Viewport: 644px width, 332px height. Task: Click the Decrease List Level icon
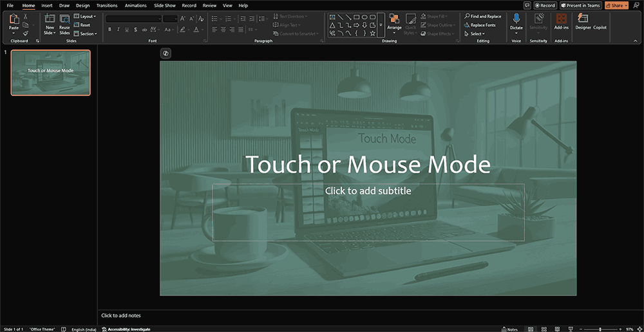tap(243, 19)
